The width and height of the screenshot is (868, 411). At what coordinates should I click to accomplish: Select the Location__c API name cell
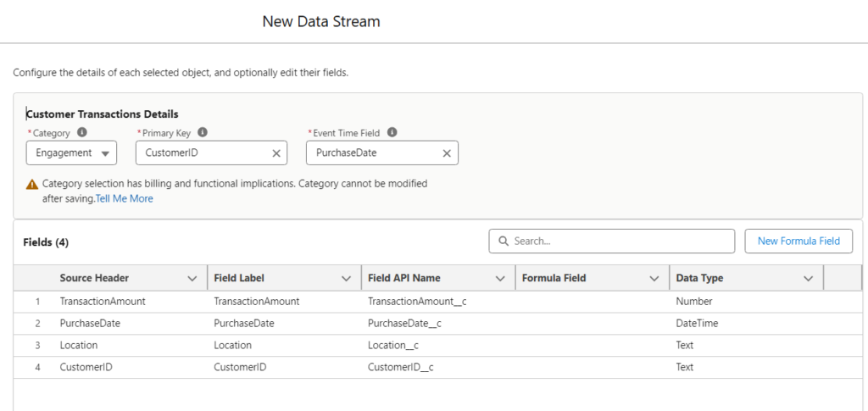pyautogui.click(x=393, y=345)
